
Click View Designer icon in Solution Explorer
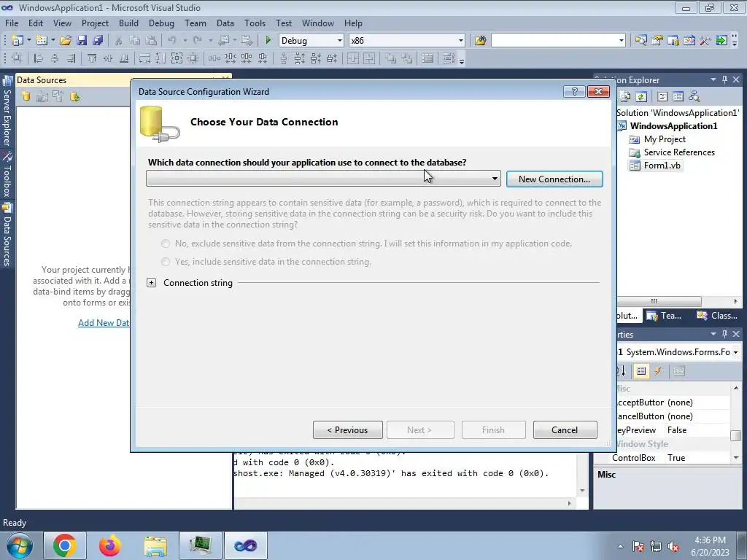678,97
